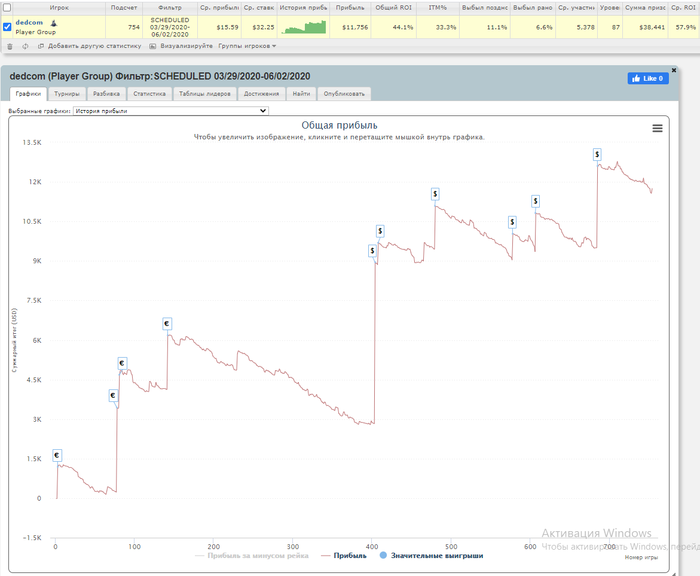Sort by the Ср. ROI column header

click(683, 8)
